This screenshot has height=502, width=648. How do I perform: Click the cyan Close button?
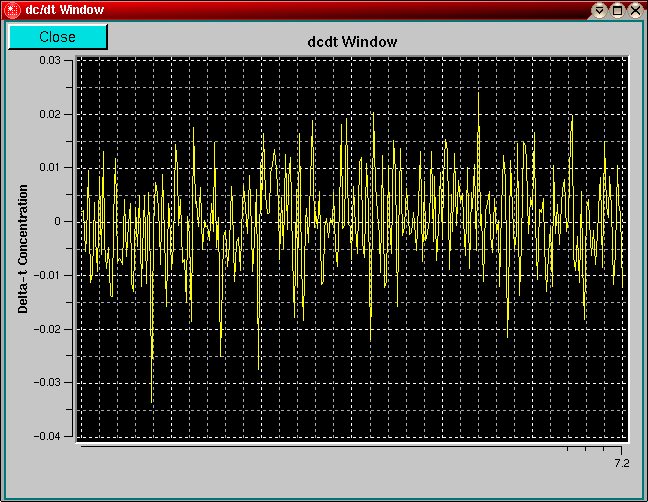pos(57,37)
